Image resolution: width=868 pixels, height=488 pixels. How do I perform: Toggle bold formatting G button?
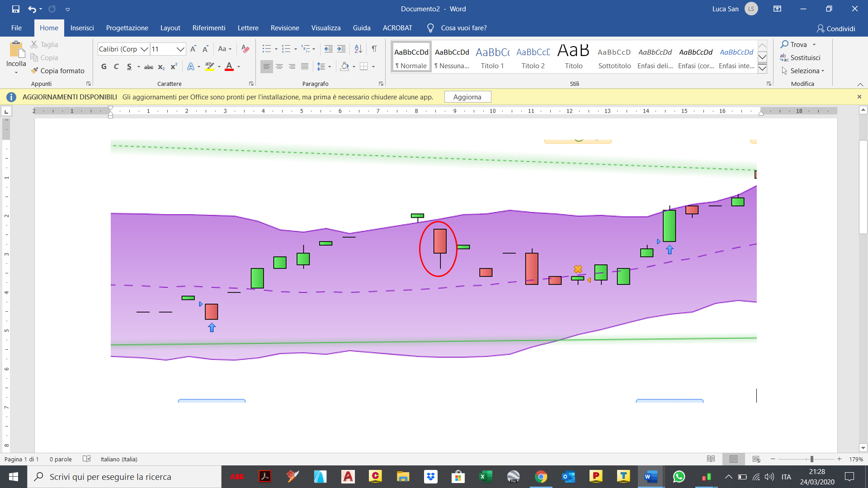(104, 66)
